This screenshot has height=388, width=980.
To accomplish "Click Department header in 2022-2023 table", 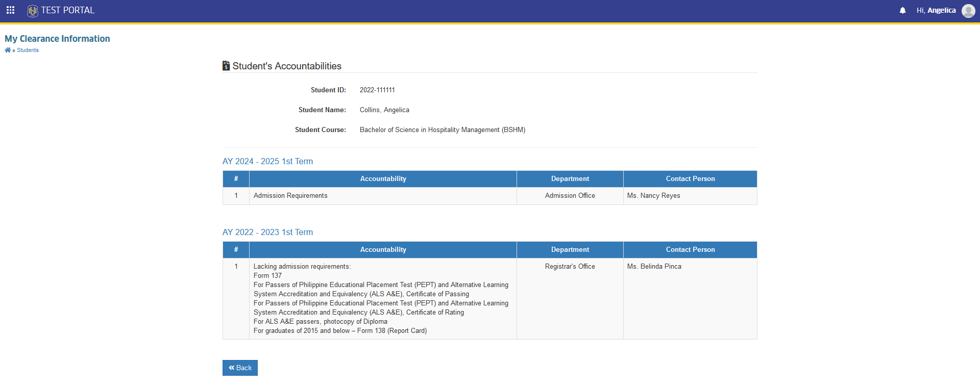I will point(570,250).
